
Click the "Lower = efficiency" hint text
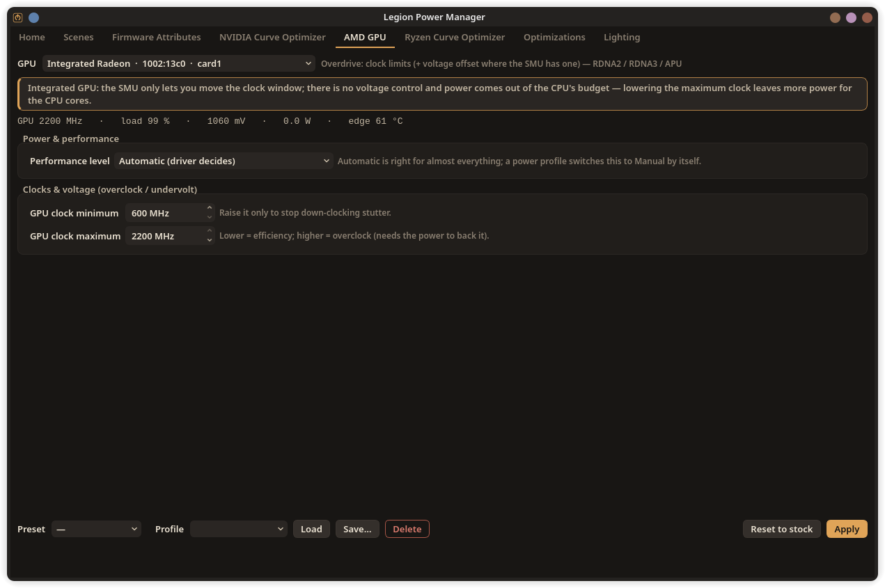(354, 236)
